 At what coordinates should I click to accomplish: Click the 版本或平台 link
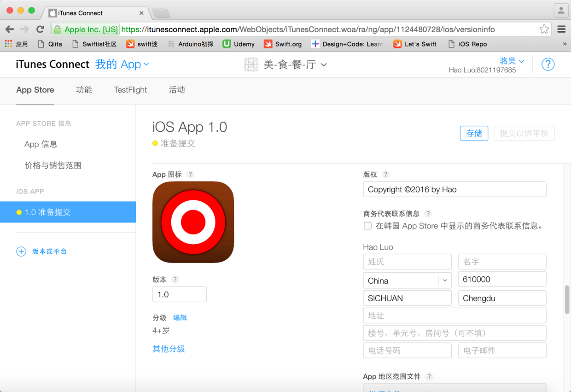point(49,252)
